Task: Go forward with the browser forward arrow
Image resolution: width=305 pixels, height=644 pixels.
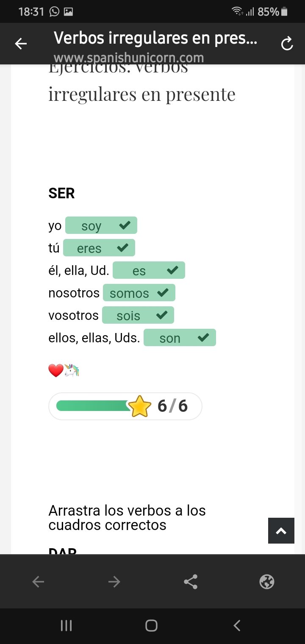Action: (x=114, y=582)
